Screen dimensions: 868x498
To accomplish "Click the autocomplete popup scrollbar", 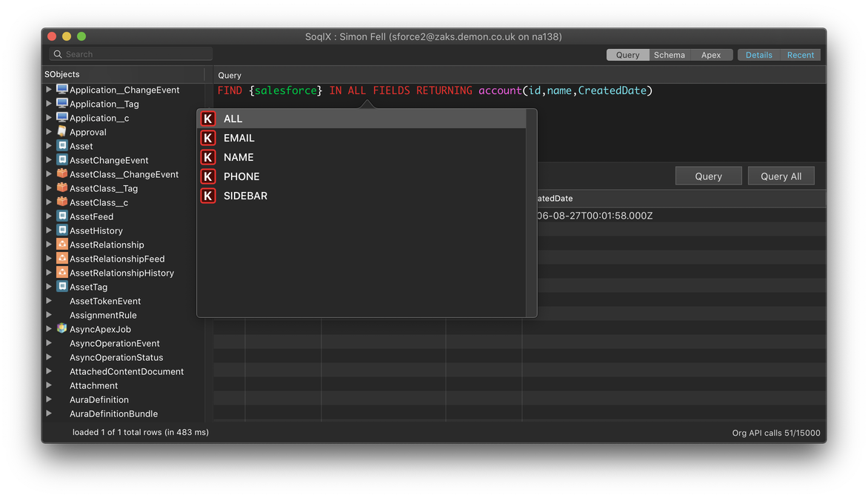I will click(x=532, y=213).
